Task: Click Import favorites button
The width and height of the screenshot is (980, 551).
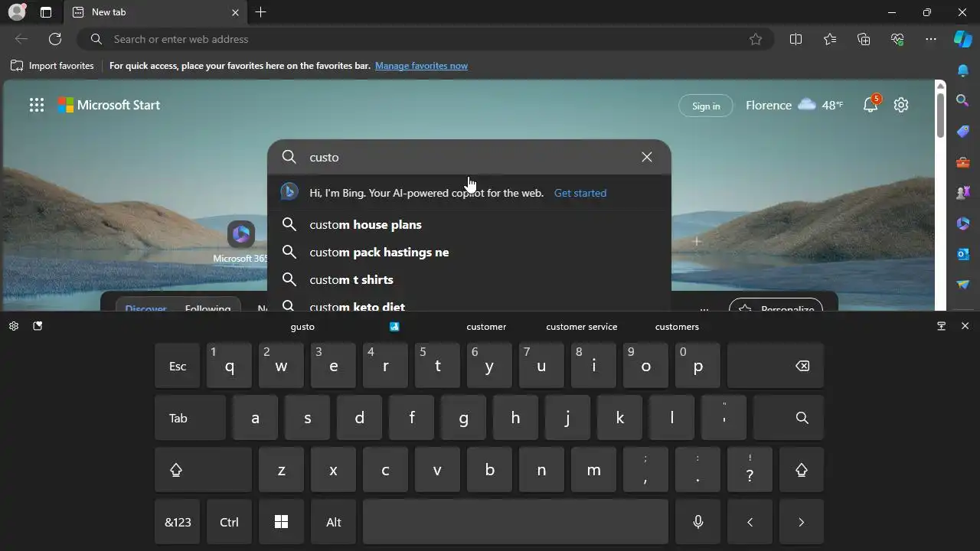Action: coord(52,66)
